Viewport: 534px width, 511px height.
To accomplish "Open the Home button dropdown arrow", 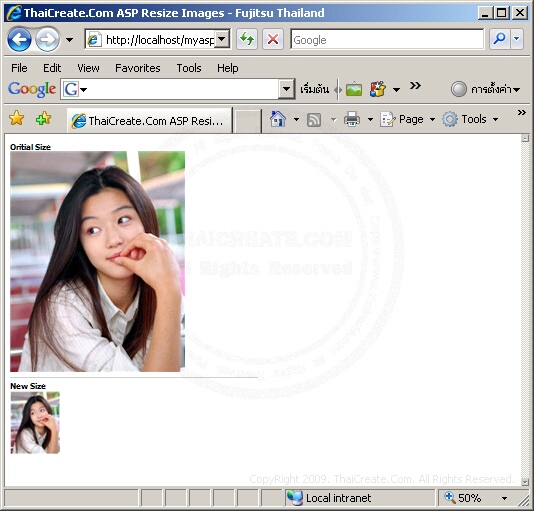I will coord(296,120).
